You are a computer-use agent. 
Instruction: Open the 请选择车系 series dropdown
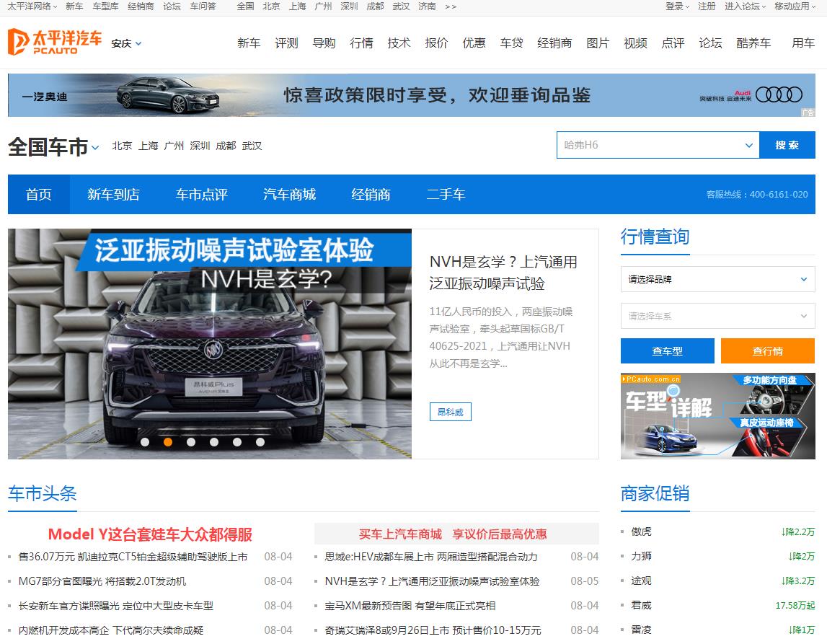click(718, 316)
